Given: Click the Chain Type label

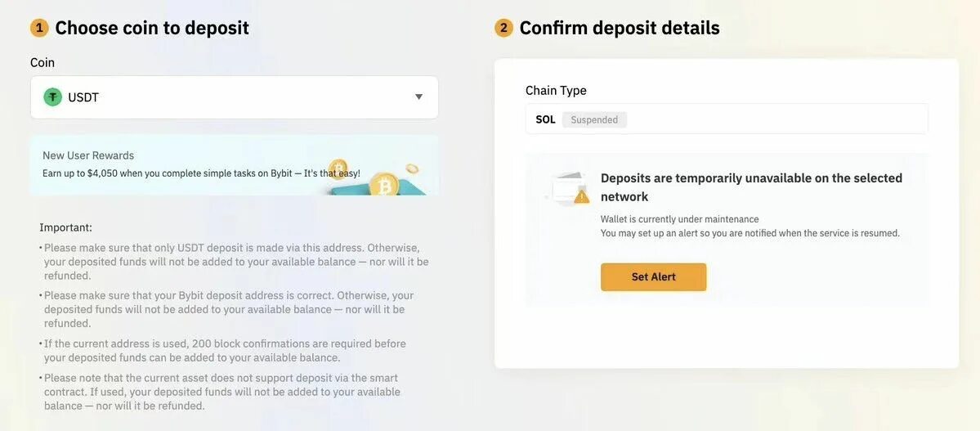Looking at the screenshot, I should tap(556, 91).
